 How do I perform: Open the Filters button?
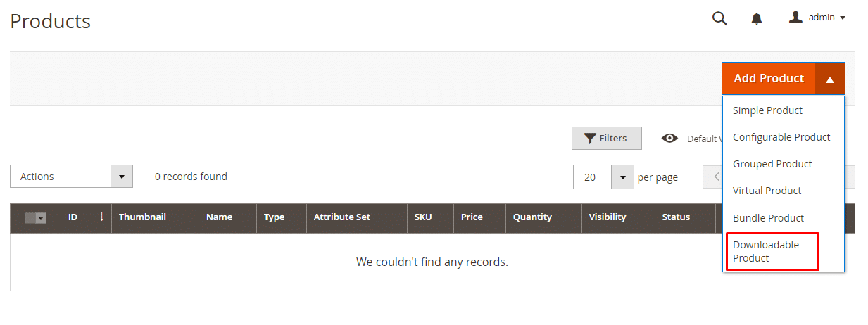(x=606, y=139)
